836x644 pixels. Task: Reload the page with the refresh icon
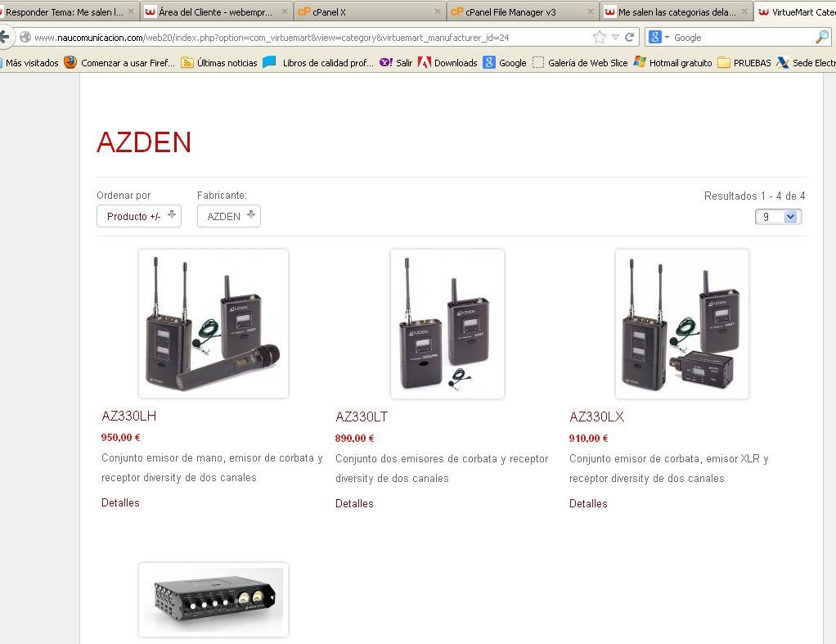[629, 38]
